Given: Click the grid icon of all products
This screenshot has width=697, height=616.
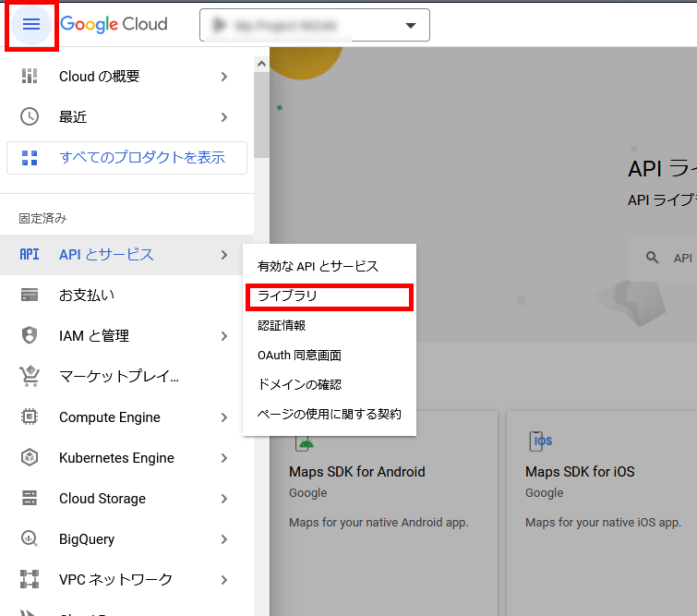Looking at the screenshot, I should (30, 158).
